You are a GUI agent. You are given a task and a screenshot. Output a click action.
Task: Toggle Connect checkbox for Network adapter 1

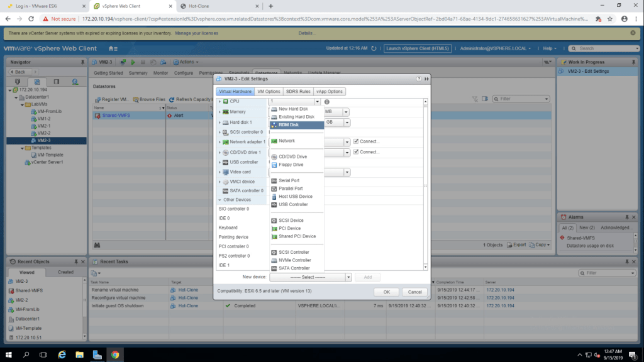pyautogui.click(x=356, y=141)
